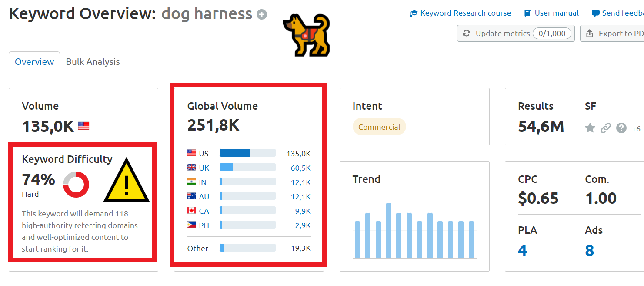Screen dimensions: 644x286
Task: Open the UK volume 60,5K link
Action: point(300,168)
